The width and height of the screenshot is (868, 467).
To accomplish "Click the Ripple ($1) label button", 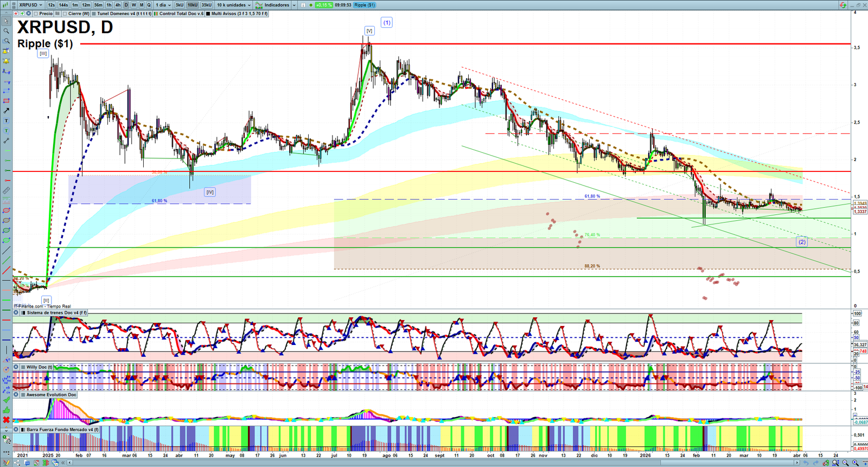I will tap(365, 5).
